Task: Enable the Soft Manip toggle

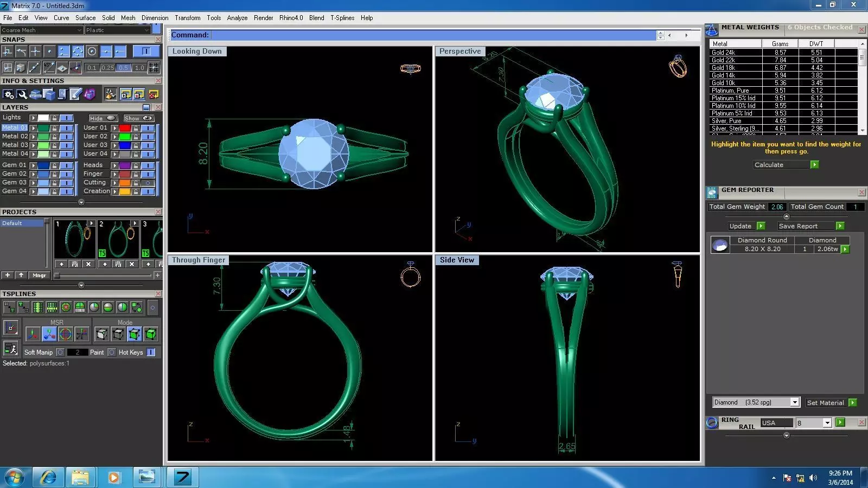Action: coord(60,352)
